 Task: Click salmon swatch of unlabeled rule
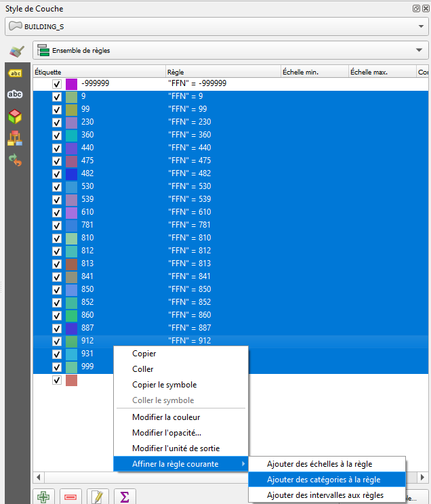point(71,380)
